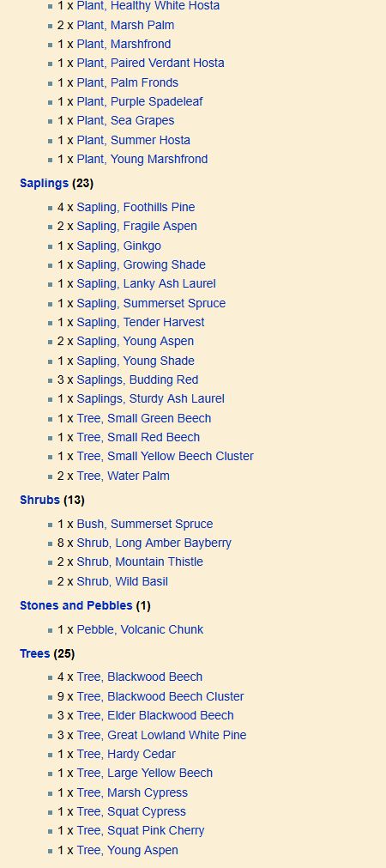Open Pebble, Volcanic Chunk link
Screen dimensions: 386x868
[140, 630]
